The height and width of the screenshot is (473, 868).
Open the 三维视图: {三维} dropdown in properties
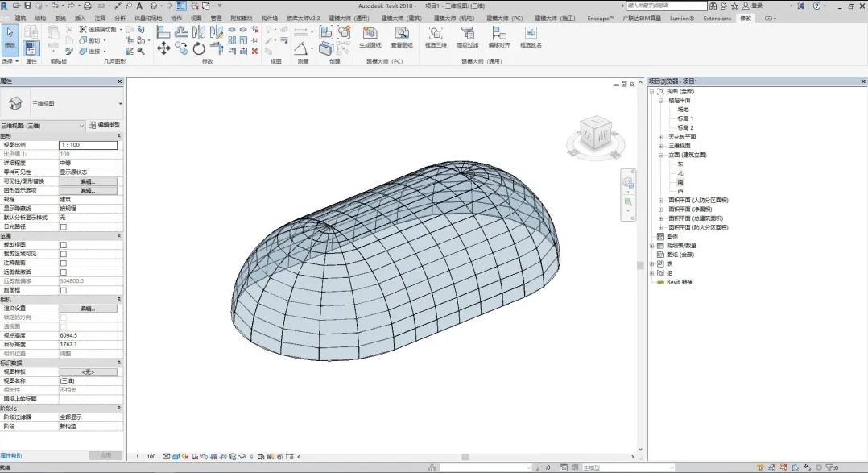pos(81,126)
